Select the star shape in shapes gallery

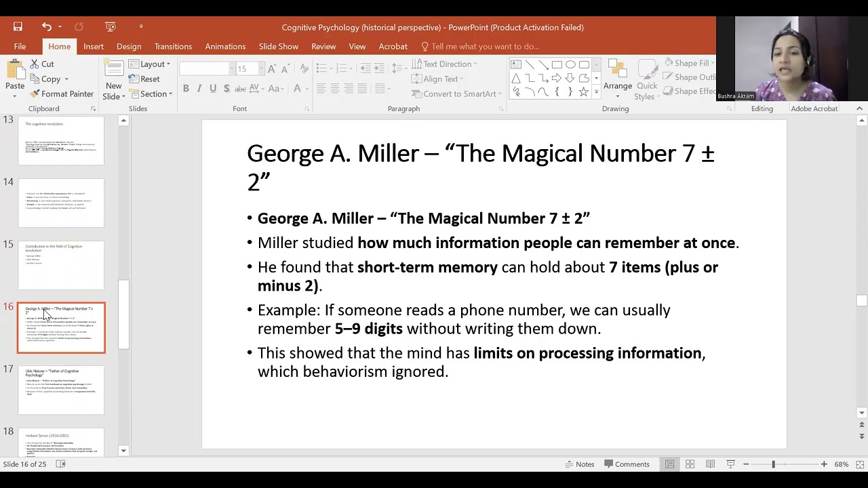click(584, 92)
